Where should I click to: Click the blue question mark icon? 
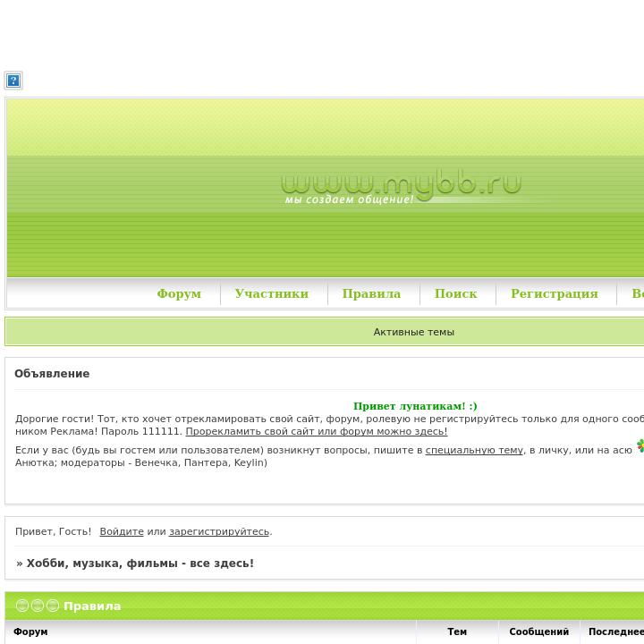13,80
